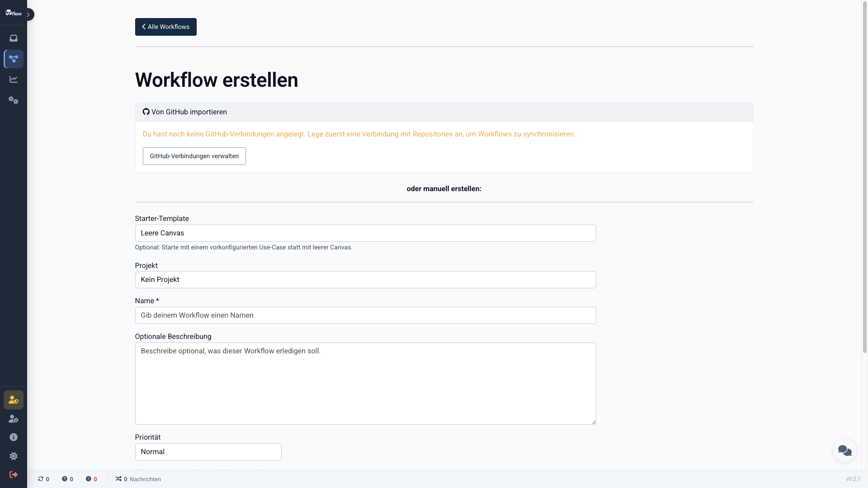Open the settings gear at the sidebar bottom

(x=13, y=456)
